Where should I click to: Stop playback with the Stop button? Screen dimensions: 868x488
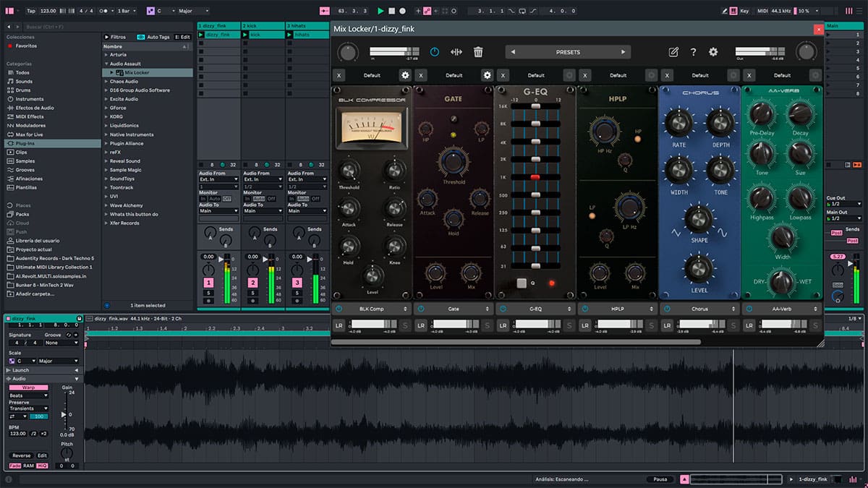pyautogui.click(x=391, y=11)
